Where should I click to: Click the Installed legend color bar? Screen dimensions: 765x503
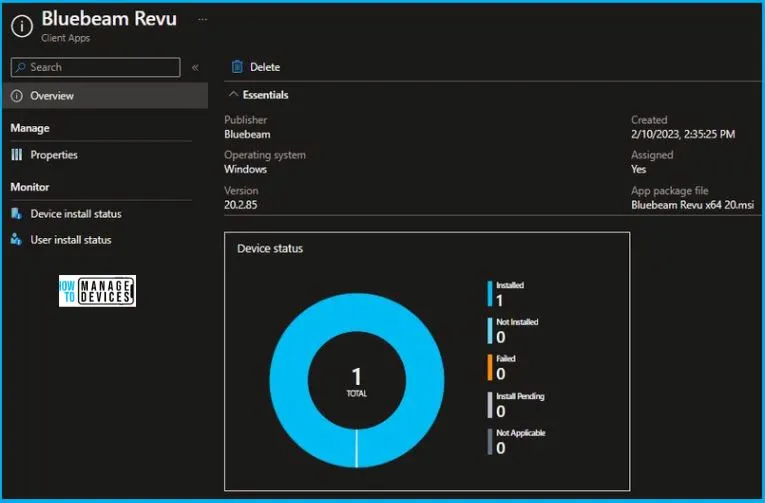tap(490, 293)
